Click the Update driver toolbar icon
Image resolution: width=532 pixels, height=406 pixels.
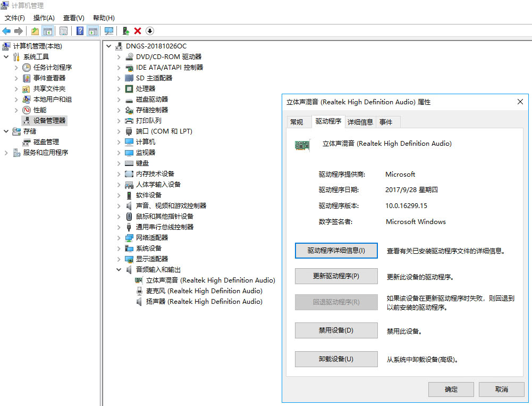[126, 30]
